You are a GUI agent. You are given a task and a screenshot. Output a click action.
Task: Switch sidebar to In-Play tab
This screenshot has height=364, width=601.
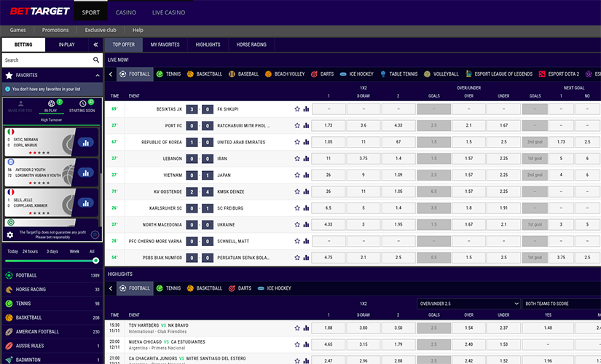click(67, 45)
